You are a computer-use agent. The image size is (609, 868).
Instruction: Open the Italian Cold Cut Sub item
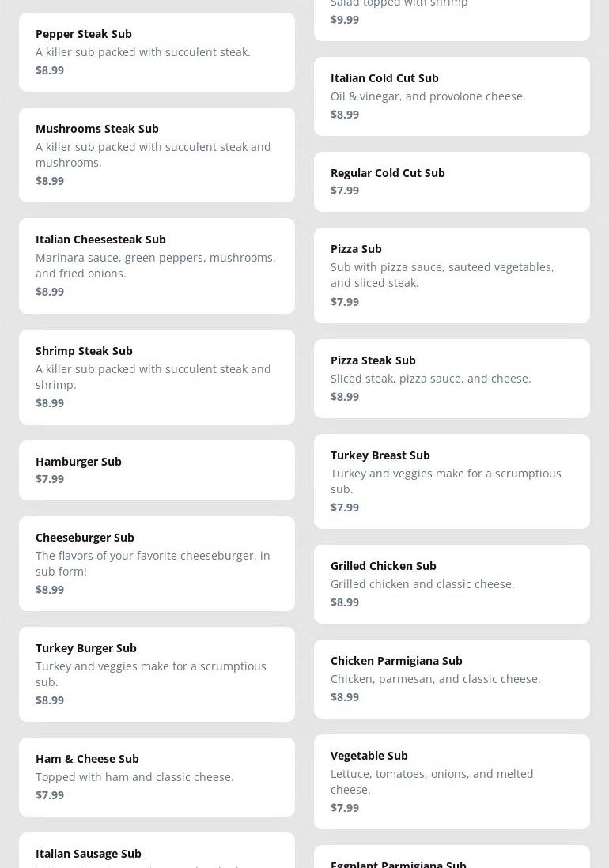click(452, 96)
